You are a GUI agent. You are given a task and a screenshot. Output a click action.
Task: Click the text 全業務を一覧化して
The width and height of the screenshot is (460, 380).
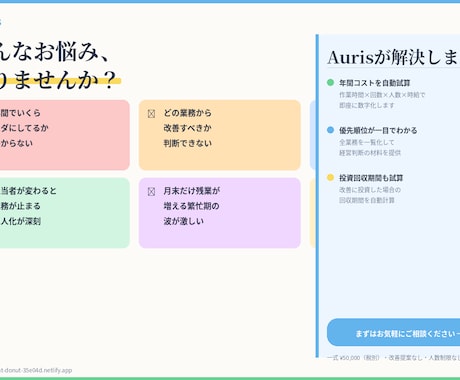[367, 142]
